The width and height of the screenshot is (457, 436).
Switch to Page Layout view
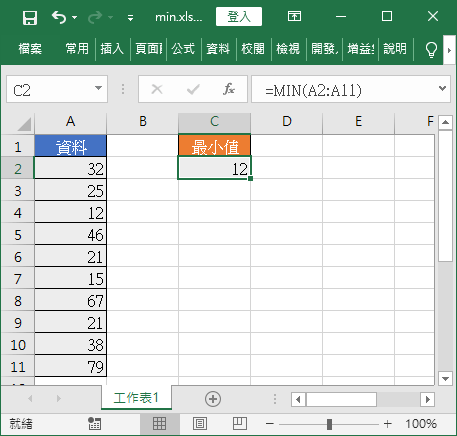(200, 424)
